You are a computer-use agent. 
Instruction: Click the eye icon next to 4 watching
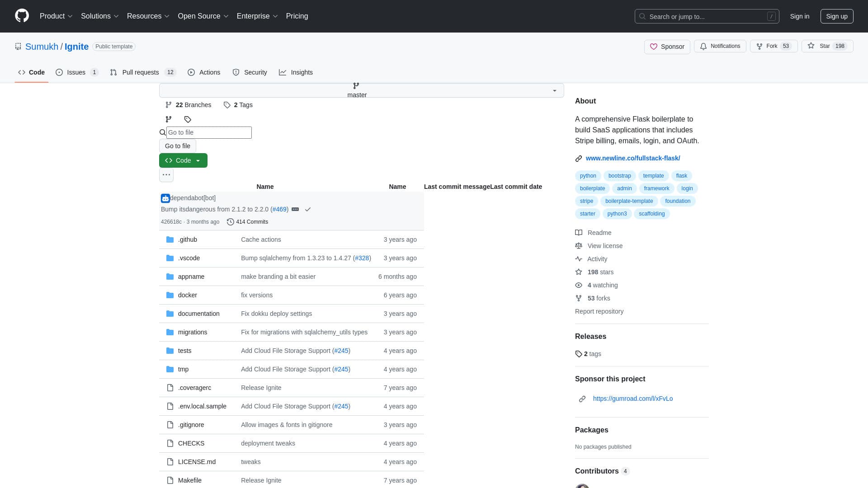579,285
